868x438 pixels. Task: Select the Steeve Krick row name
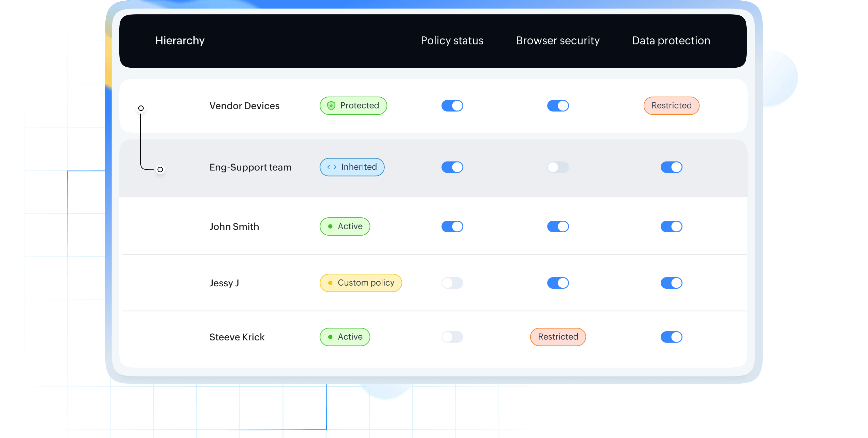tap(237, 337)
